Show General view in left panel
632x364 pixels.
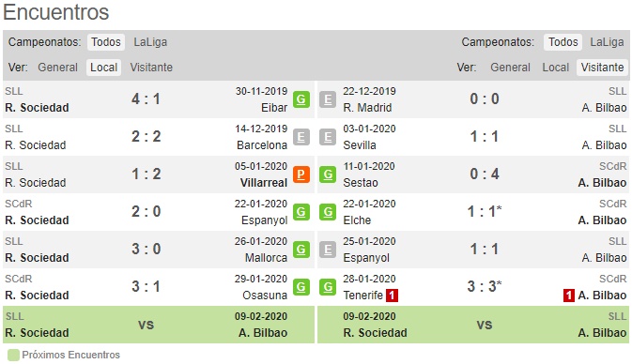click(57, 68)
